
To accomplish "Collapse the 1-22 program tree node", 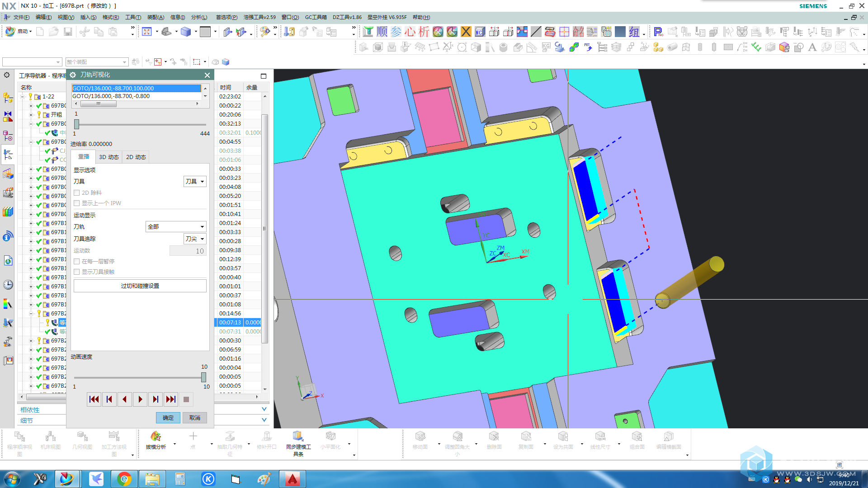I will (22, 97).
